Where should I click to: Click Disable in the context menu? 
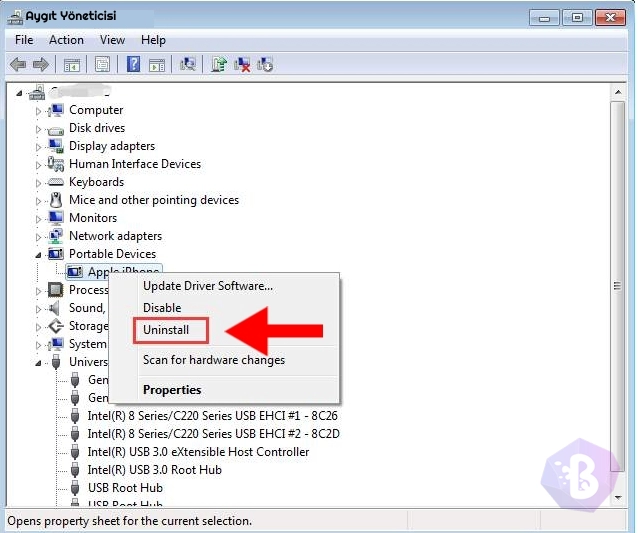pos(162,308)
